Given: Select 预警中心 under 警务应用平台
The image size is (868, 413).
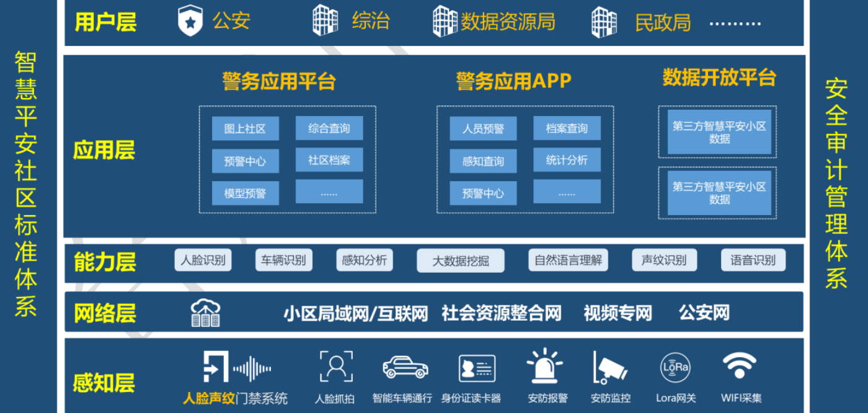Looking at the screenshot, I should coord(245,161).
